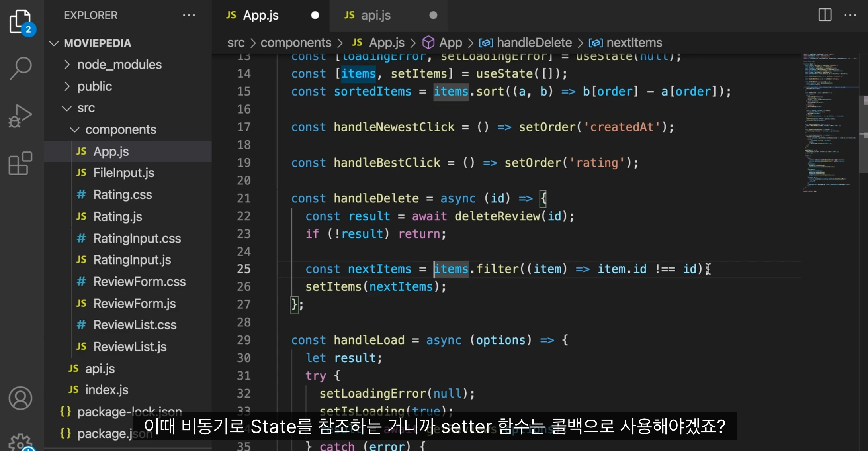This screenshot has height=451, width=868.
Task: Place cursor on sortedItems variable
Action: 372,92
